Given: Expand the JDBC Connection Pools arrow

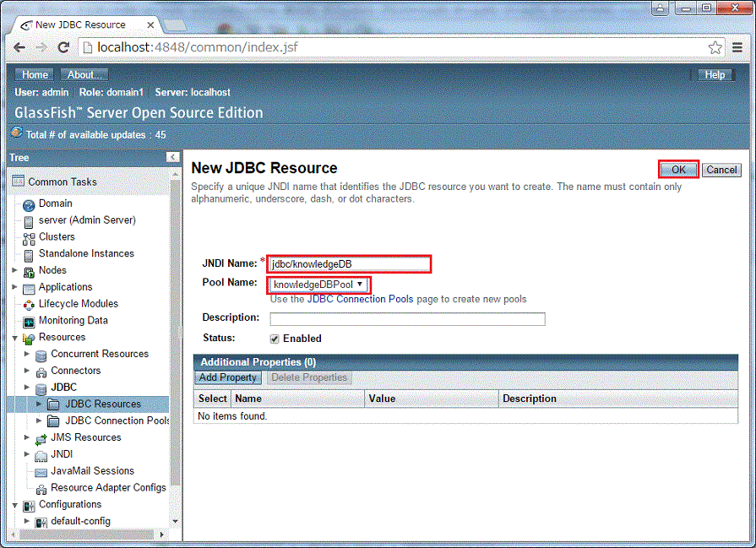Looking at the screenshot, I should (x=39, y=420).
